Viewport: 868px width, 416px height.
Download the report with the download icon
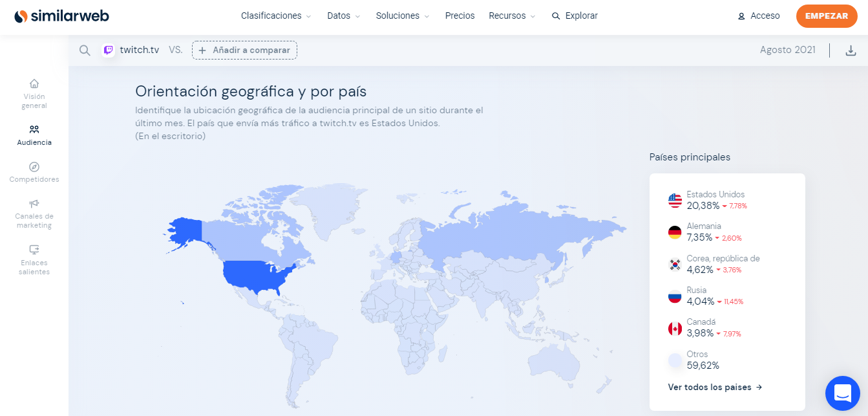tap(851, 50)
